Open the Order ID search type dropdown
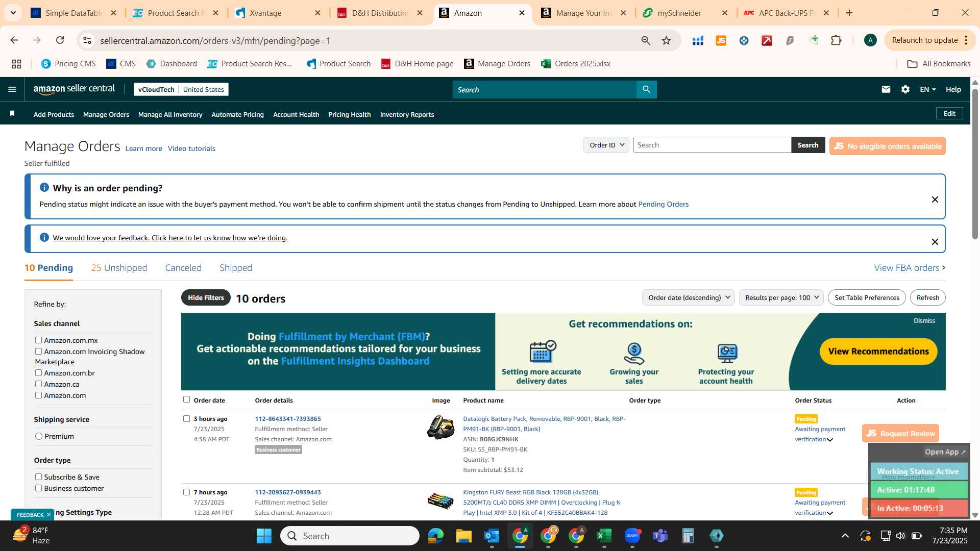This screenshot has width=980, height=551. [606, 145]
